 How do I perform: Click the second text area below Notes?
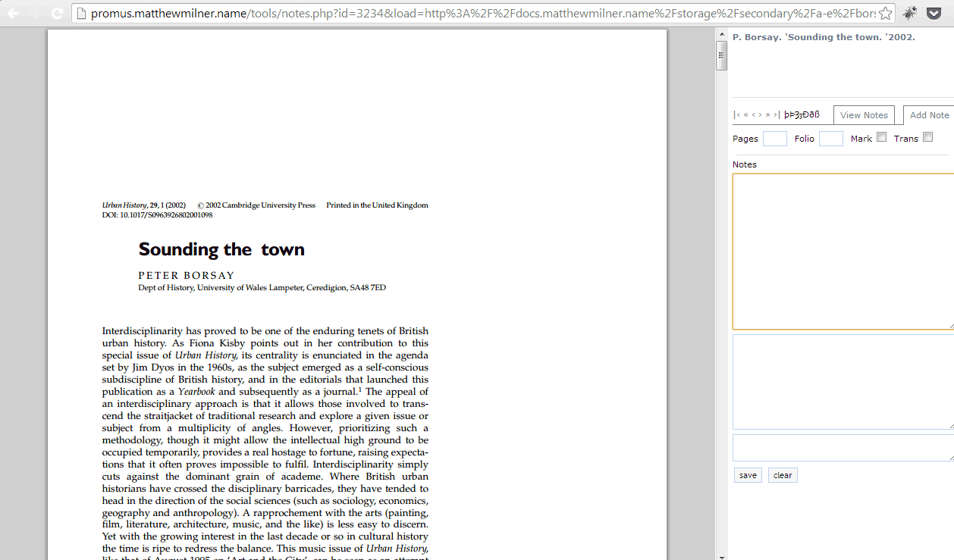pos(843,382)
